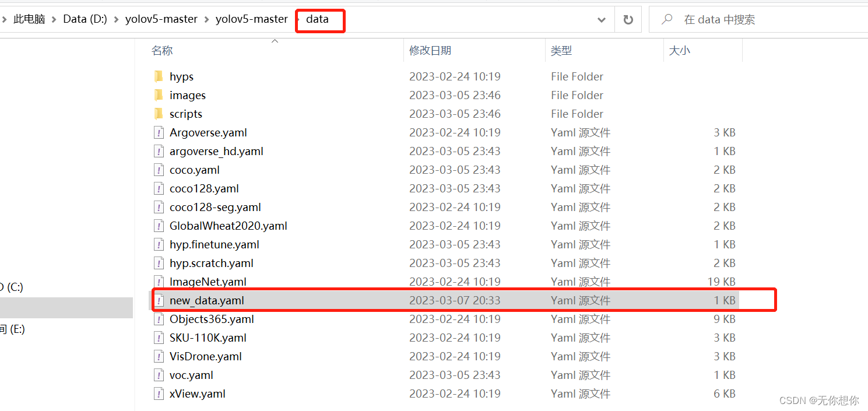
Task: Select the images folder name
Action: (x=188, y=95)
